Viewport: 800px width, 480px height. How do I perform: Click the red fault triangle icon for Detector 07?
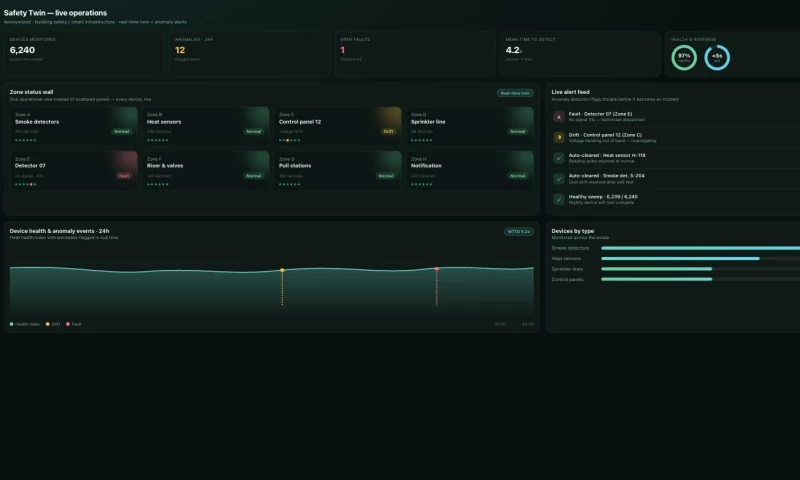[559, 117]
